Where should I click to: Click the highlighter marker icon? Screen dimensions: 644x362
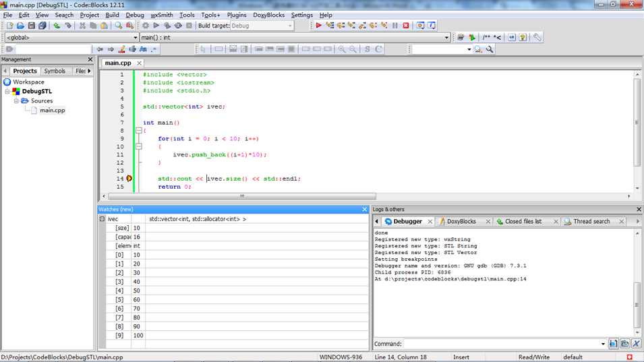click(x=121, y=49)
